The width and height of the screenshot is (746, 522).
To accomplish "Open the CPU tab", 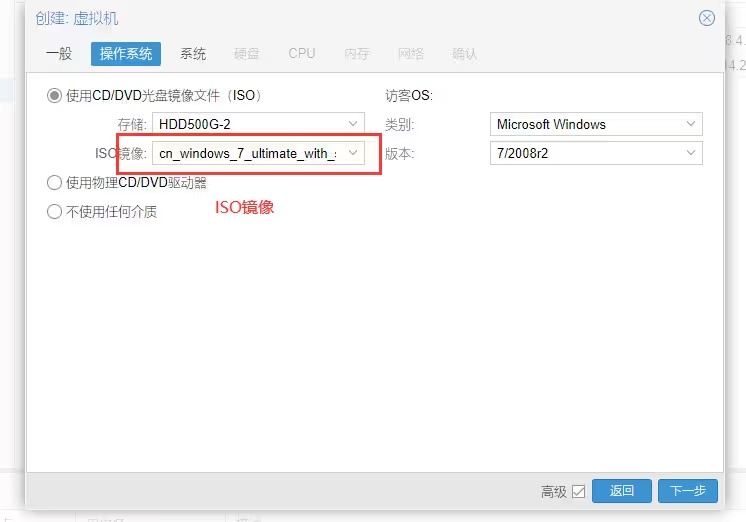I will [x=302, y=54].
